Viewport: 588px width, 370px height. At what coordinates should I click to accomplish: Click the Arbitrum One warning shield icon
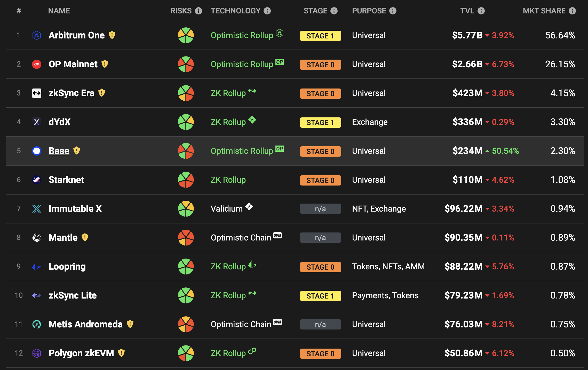(x=112, y=35)
